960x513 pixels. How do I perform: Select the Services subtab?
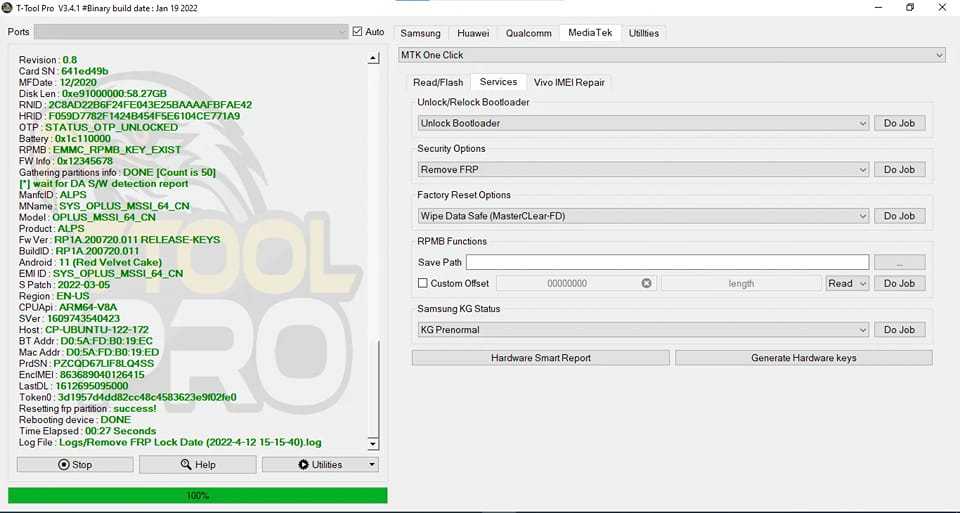[x=498, y=81]
